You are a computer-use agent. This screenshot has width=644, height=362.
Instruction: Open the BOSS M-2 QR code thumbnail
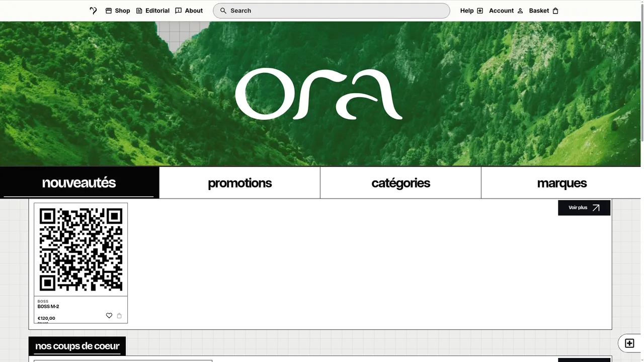(81, 249)
